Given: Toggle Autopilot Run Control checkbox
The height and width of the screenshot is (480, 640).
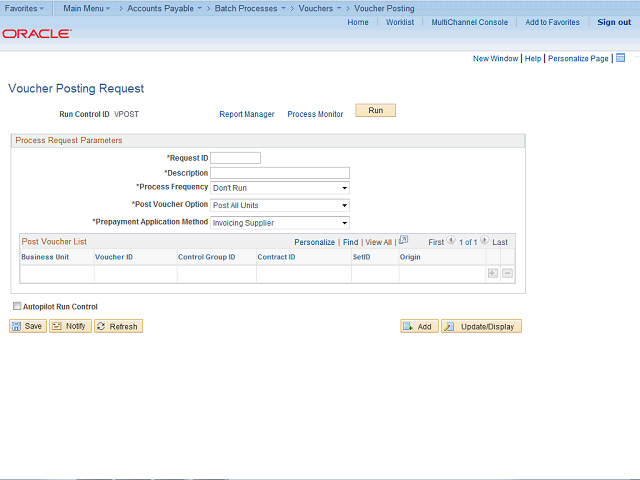Looking at the screenshot, I should point(17,306).
